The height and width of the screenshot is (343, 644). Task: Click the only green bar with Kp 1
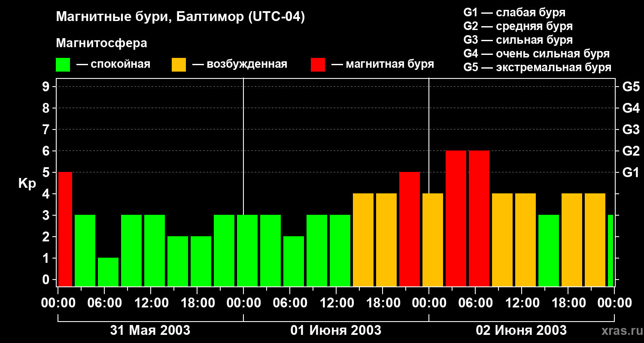coord(108,272)
